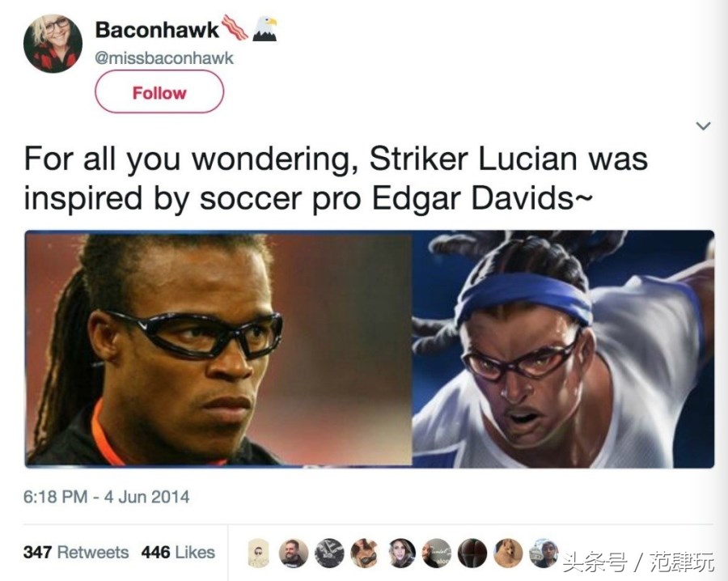Click the last liker avatar with building background
The image size is (728, 581).
tap(544, 553)
